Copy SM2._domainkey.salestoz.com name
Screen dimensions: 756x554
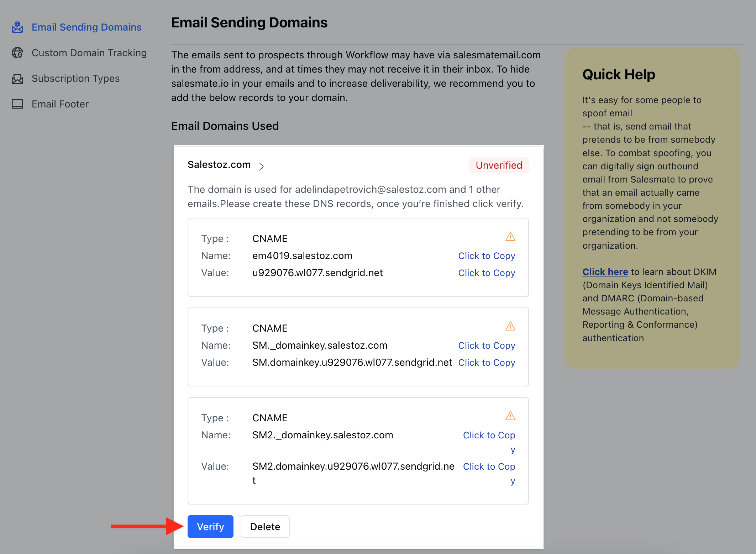pyautogui.click(x=489, y=435)
